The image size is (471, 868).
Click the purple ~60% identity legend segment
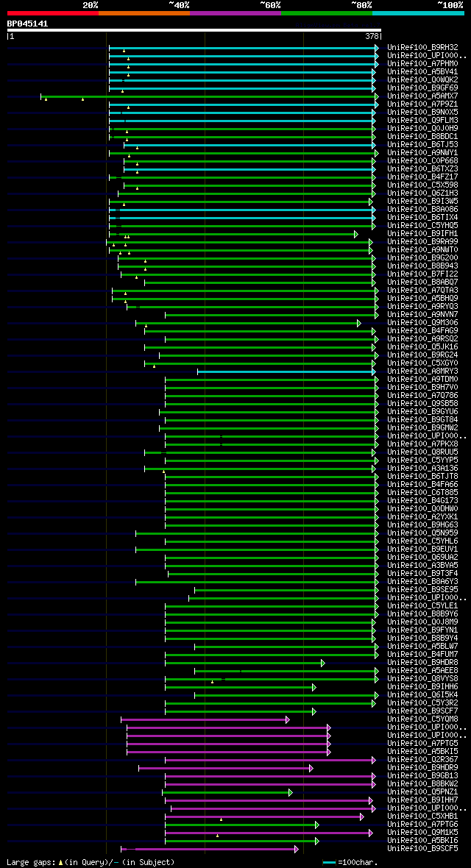(x=235, y=13)
